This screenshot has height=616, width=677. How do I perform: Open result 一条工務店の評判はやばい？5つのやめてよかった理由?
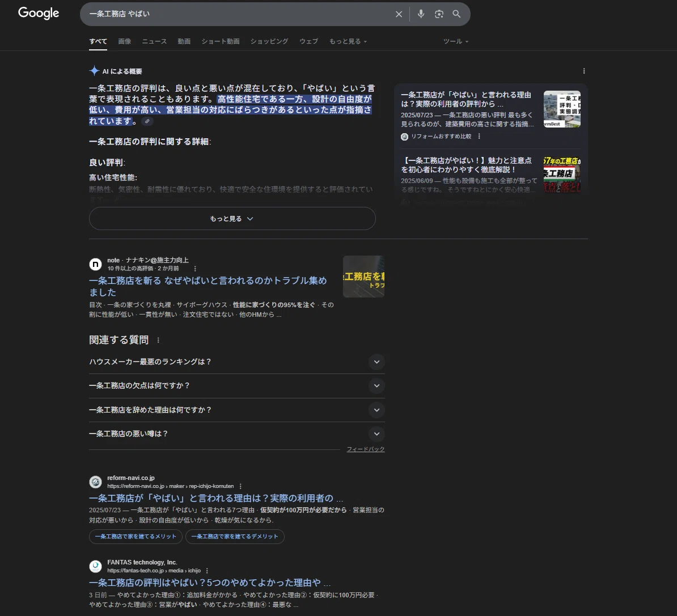pos(210,583)
